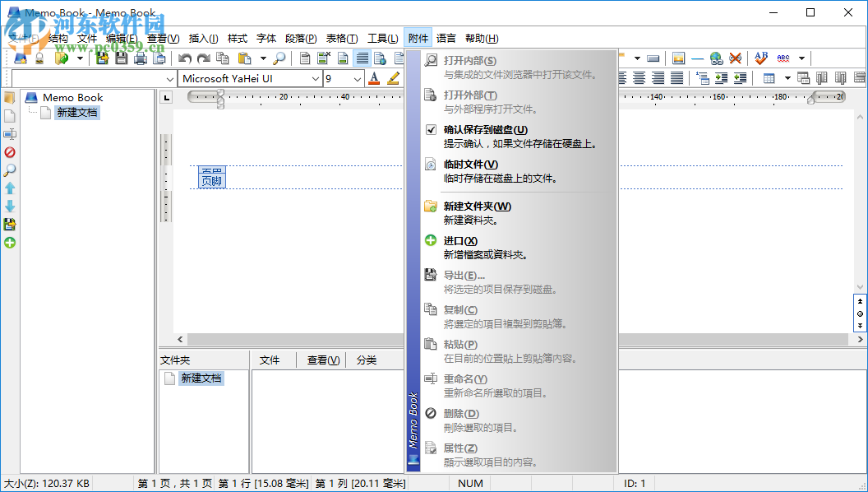
Task: Click the align right icon
Action: point(658,79)
